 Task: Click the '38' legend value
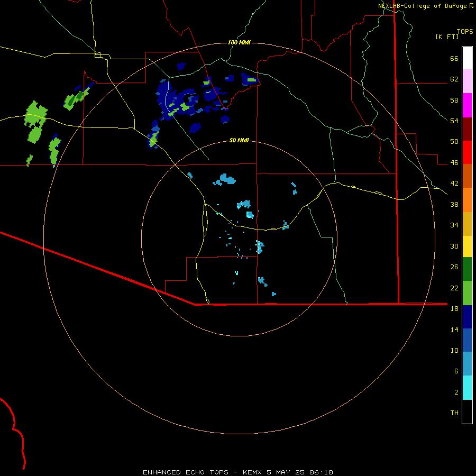pos(454,204)
